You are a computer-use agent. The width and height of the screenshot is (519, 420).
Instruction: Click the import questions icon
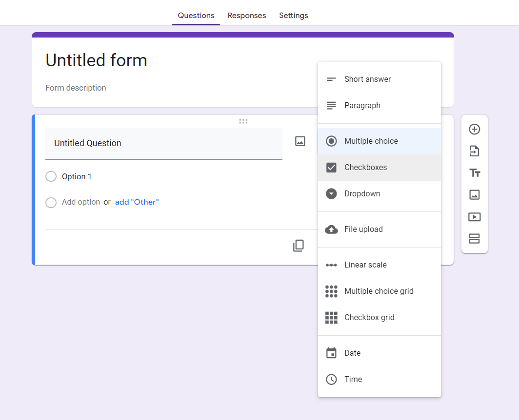tap(474, 151)
